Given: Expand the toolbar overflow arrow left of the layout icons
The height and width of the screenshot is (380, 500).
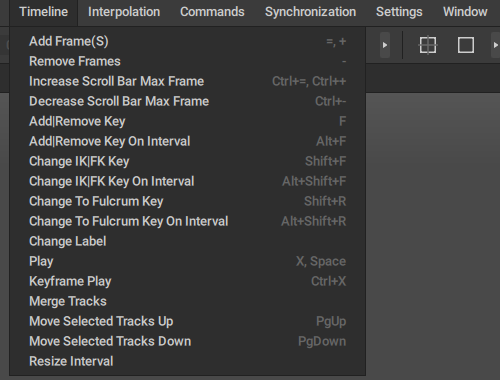Looking at the screenshot, I should coord(385,45).
